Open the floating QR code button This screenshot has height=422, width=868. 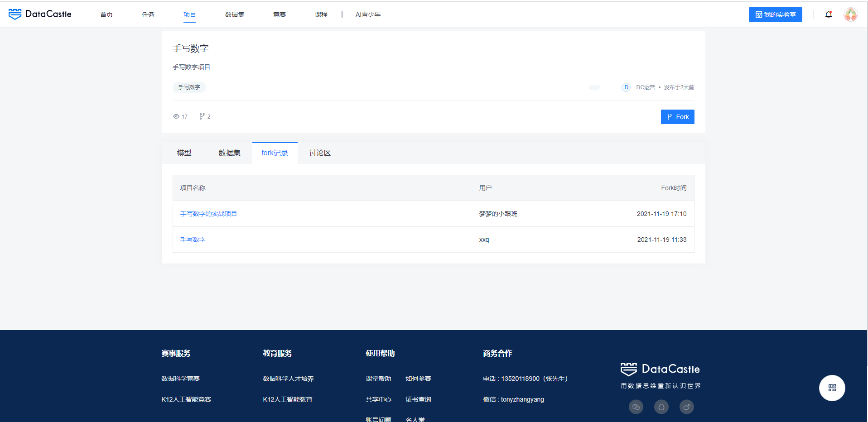[832, 388]
